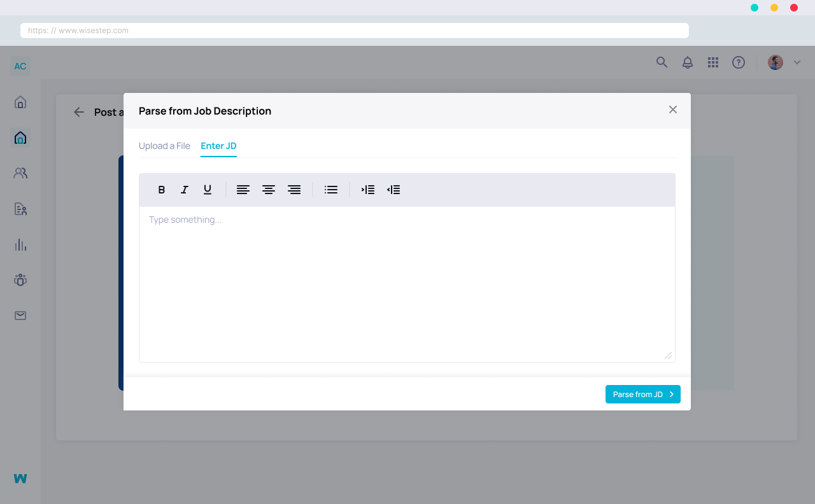
Task: Go back using the arrow beside Post a
Action: pyautogui.click(x=79, y=112)
